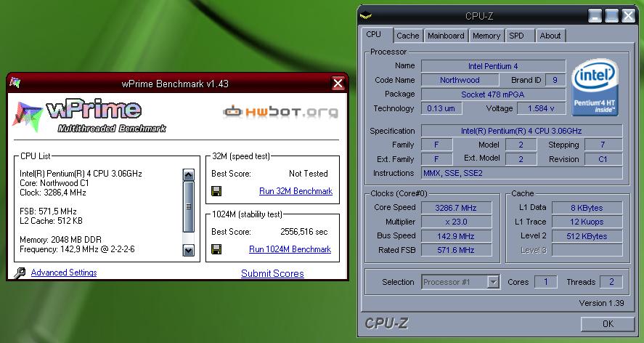
Task: Click 'Frequency: 142,9 MHz @ 2-2-2-6' text
Action: [77, 249]
